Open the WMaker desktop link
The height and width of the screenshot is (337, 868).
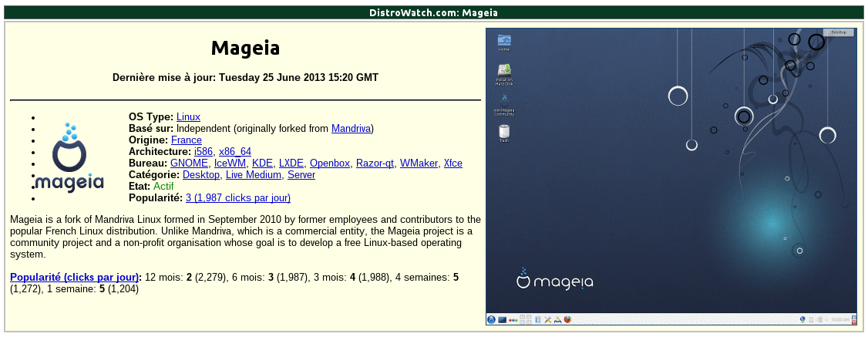(x=419, y=163)
